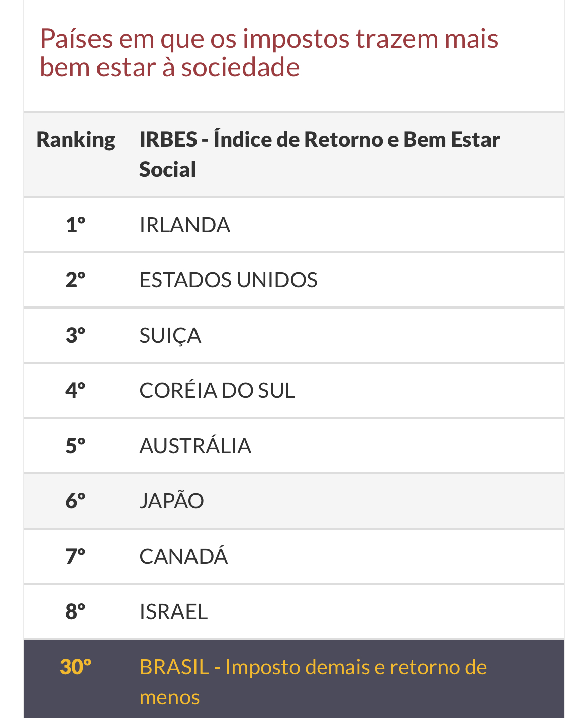
Task: Select the 5º ranking number
Action: [x=76, y=446]
